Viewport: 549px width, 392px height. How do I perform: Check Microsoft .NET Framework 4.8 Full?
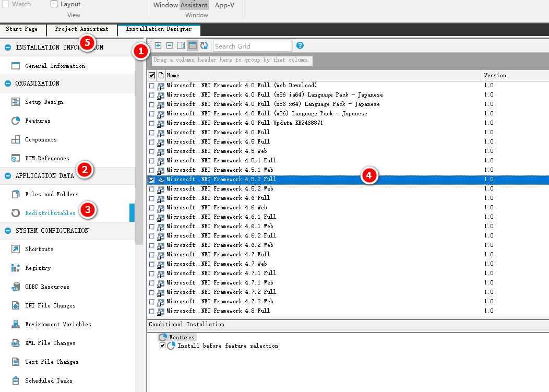pos(152,311)
